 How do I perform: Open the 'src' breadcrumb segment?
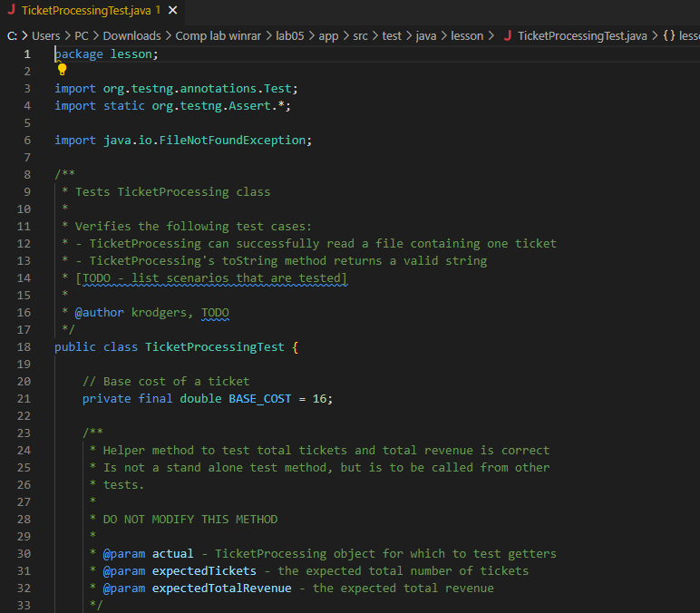360,35
